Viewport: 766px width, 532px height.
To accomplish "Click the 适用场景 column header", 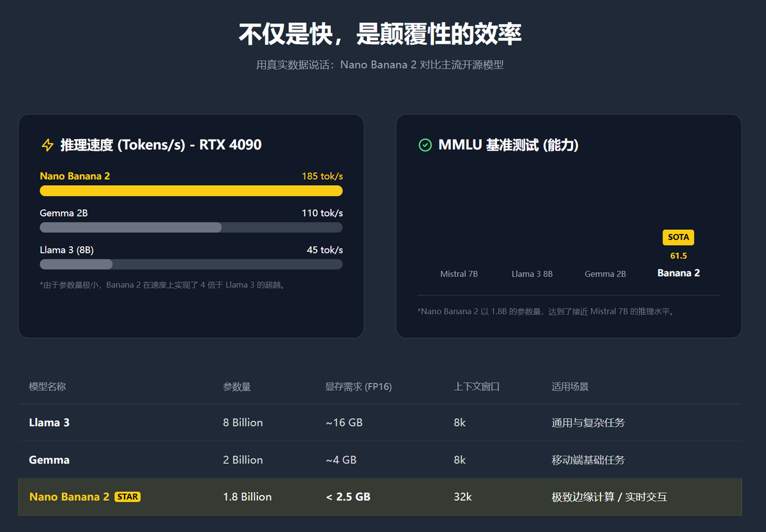I will 570,387.
